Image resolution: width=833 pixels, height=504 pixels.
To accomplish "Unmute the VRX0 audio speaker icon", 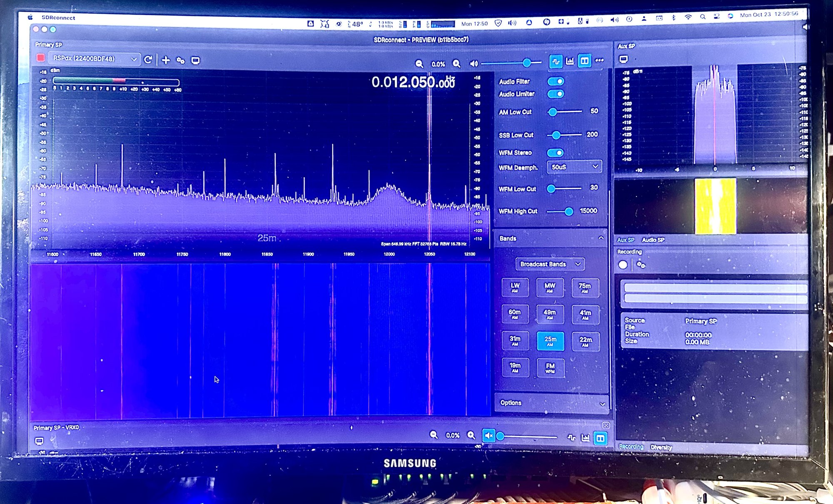I will coord(489,436).
